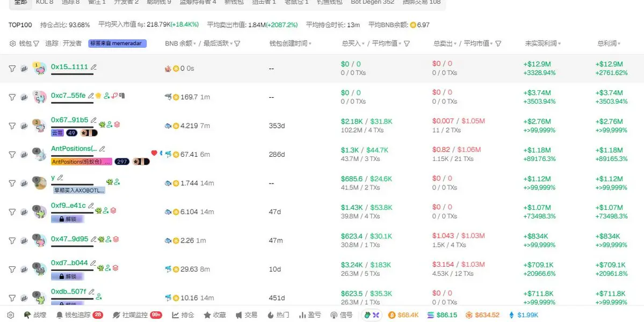
Task: Open 收藏 in the bottom bar
Action: [215, 315]
